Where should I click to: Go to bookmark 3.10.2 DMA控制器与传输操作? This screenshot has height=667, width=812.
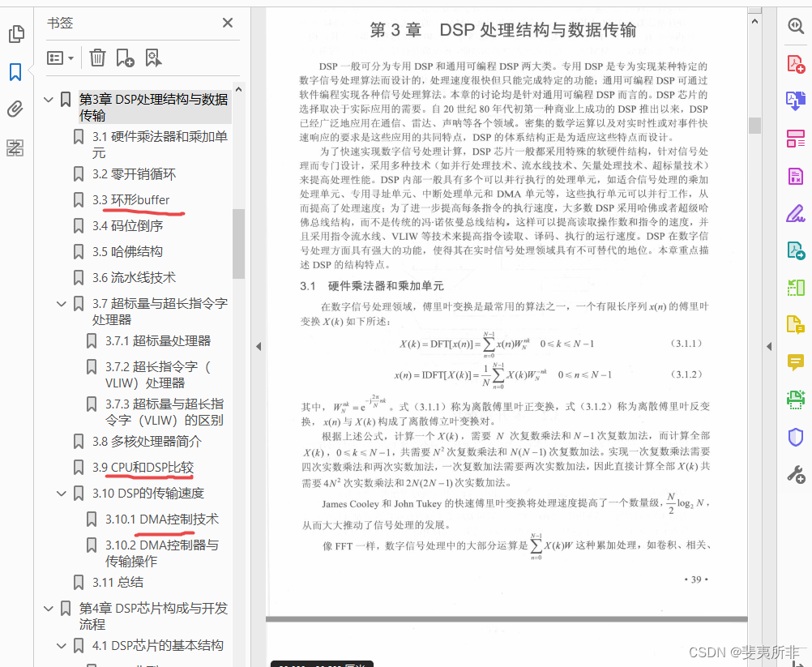162,553
